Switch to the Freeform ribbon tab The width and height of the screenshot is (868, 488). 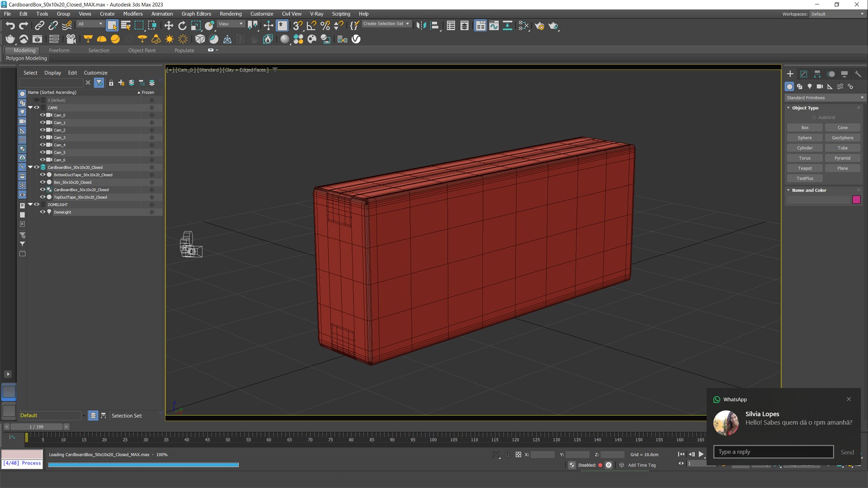(59, 51)
